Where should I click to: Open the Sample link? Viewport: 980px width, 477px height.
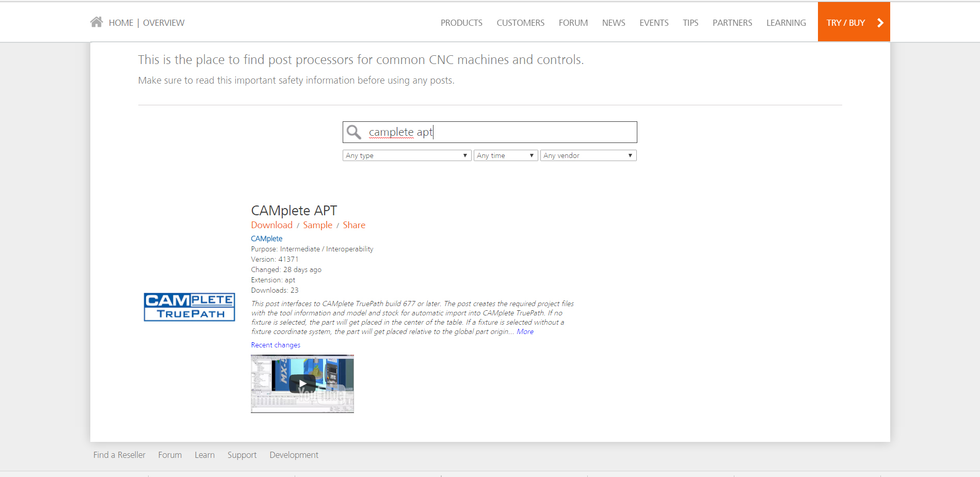pyautogui.click(x=318, y=225)
